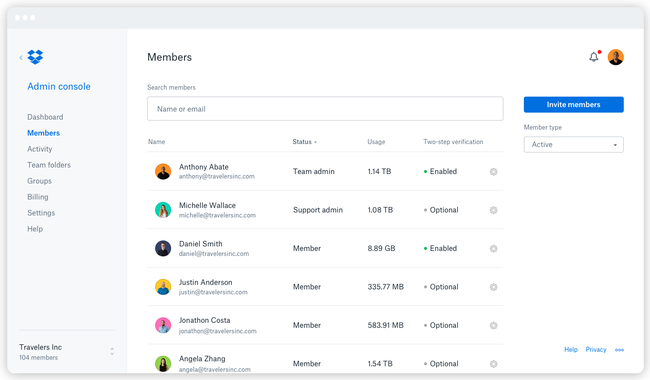Click the more options ellipsis in footer
Screen dimensions: 650x380
pyautogui.click(x=619, y=350)
